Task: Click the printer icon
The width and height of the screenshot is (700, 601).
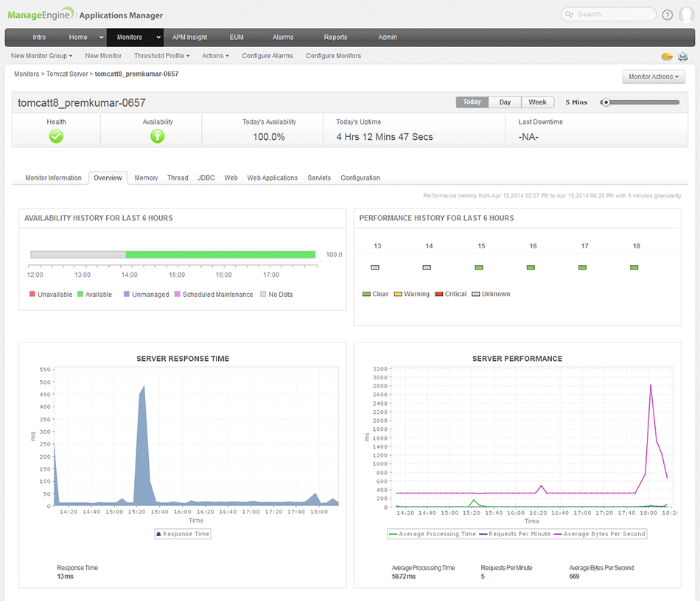Action: [682, 57]
